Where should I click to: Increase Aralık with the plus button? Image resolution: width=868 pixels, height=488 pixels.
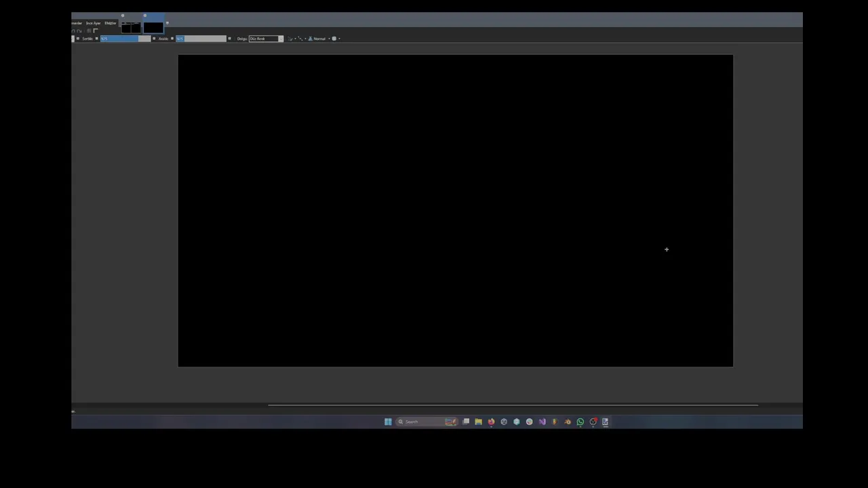[230, 39]
